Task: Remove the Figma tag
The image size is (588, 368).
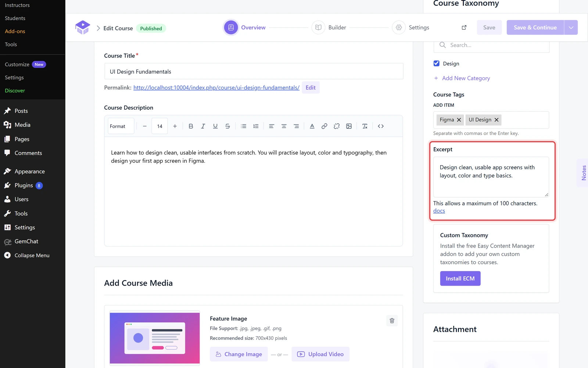Action: click(459, 120)
